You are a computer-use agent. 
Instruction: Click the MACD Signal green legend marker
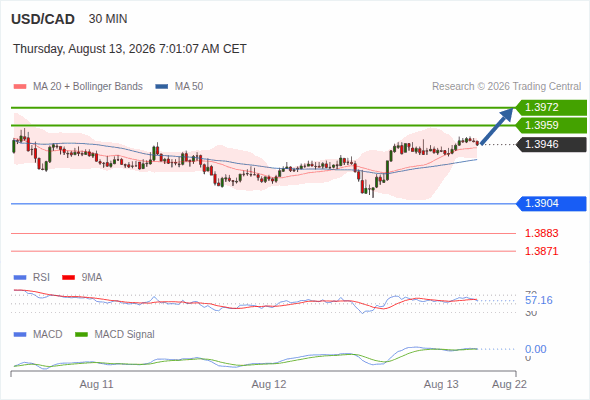(81, 335)
